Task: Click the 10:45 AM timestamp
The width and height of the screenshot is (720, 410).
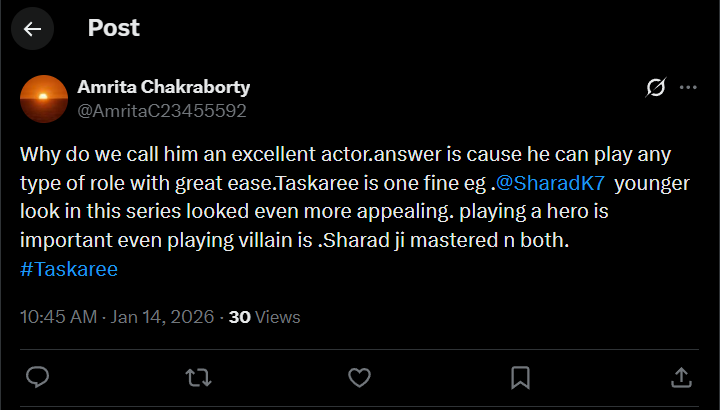Action: point(58,317)
